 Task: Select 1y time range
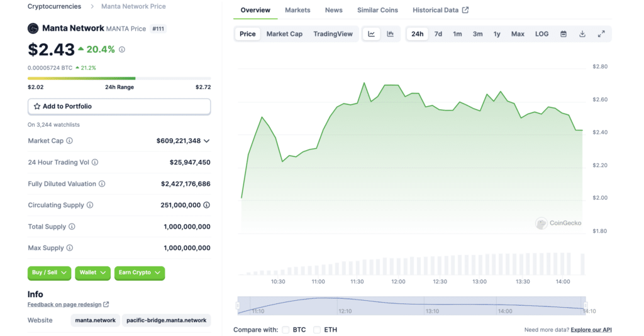click(497, 34)
